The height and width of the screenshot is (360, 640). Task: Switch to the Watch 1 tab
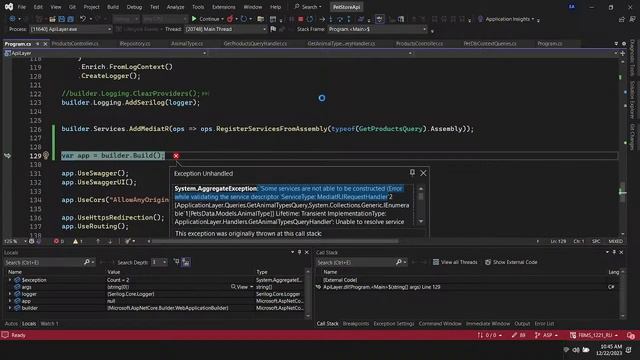49,324
